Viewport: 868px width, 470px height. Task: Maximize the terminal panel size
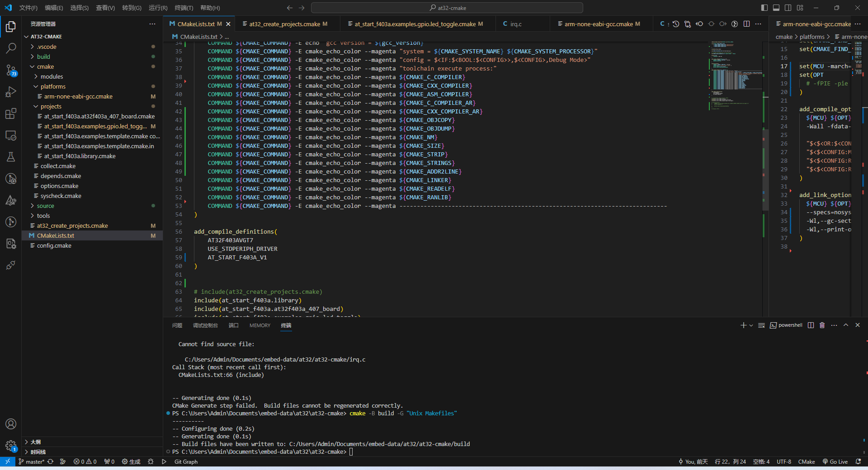click(x=846, y=325)
